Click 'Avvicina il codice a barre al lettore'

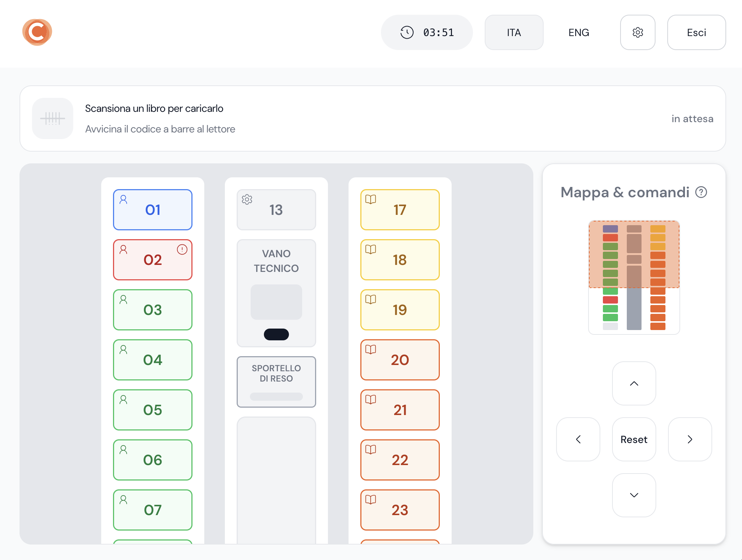[x=160, y=129]
